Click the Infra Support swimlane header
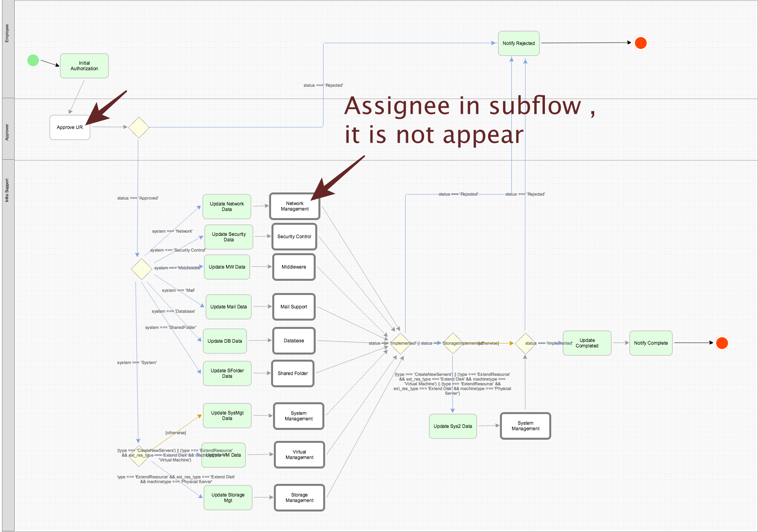The image size is (758, 532). (x=7, y=190)
